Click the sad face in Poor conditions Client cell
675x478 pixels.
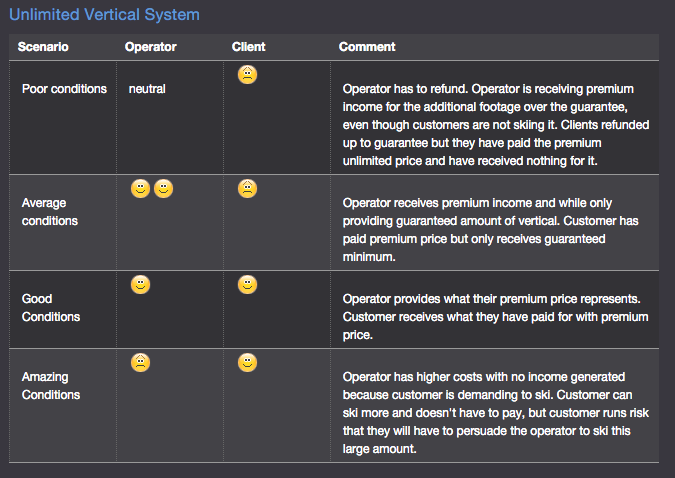click(x=248, y=74)
